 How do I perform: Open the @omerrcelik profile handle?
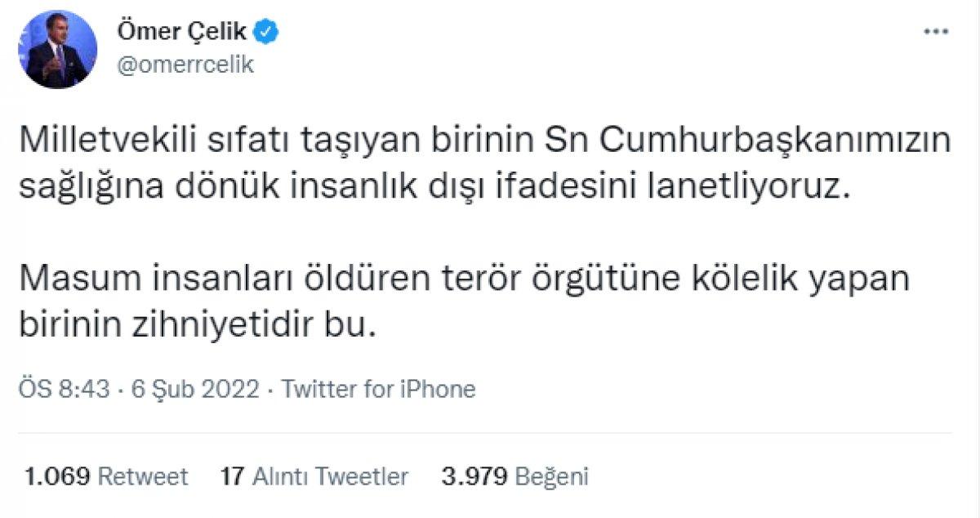tap(185, 62)
